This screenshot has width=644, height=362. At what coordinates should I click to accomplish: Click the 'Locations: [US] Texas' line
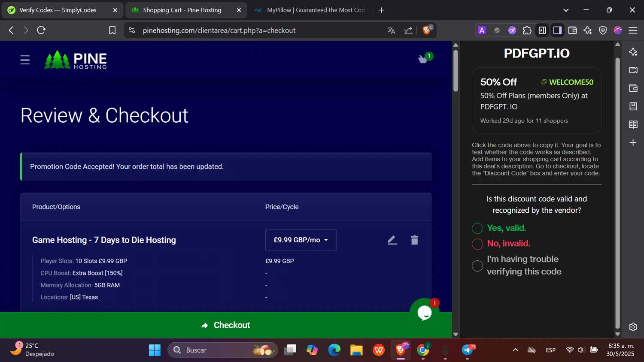69,297
